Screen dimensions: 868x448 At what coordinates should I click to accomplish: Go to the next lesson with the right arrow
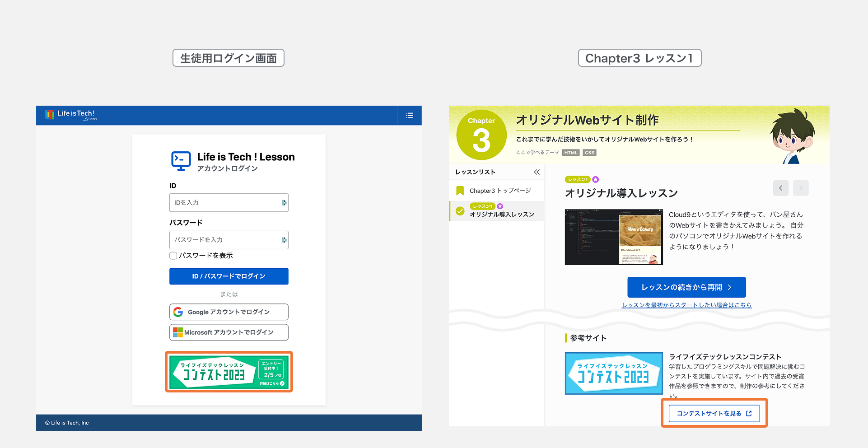801,188
